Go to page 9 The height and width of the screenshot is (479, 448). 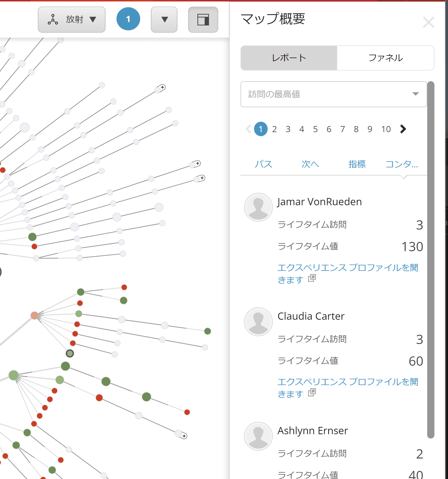[370, 129]
